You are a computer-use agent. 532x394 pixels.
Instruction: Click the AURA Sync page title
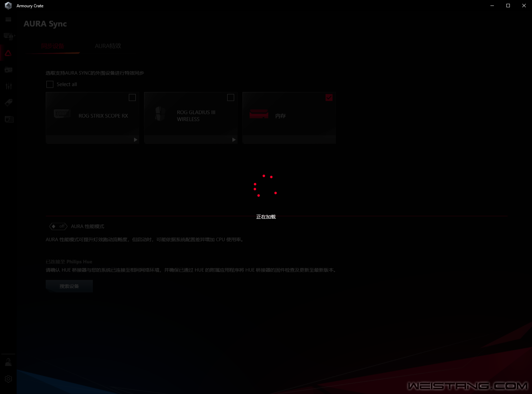45,24
